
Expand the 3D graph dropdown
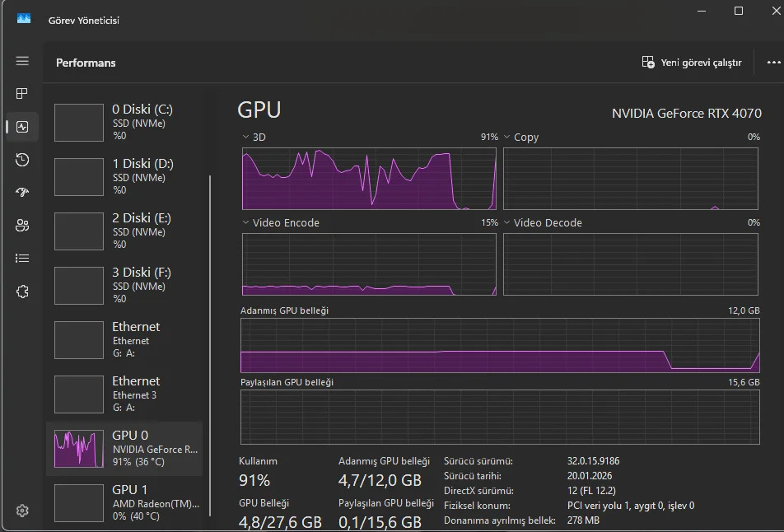(245, 137)
